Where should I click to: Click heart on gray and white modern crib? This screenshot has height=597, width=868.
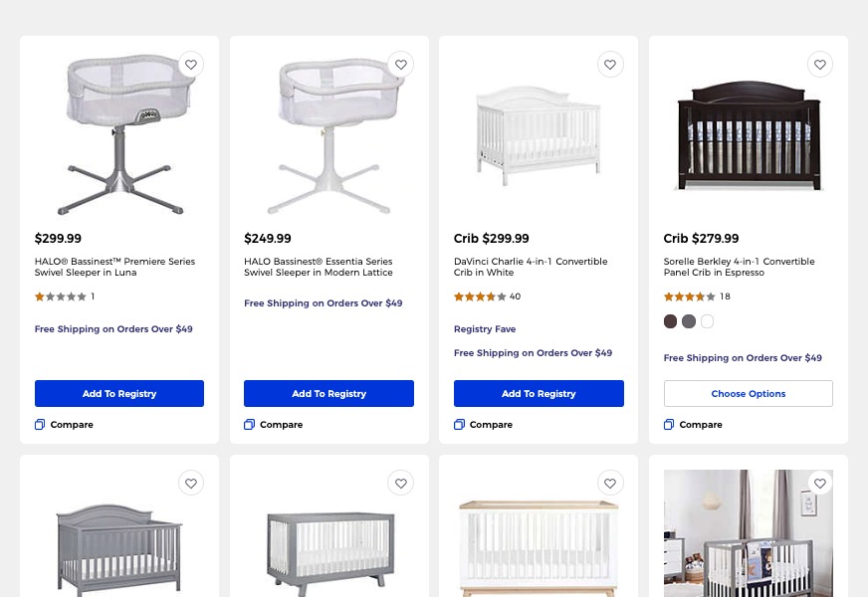[x=401, y=484]
